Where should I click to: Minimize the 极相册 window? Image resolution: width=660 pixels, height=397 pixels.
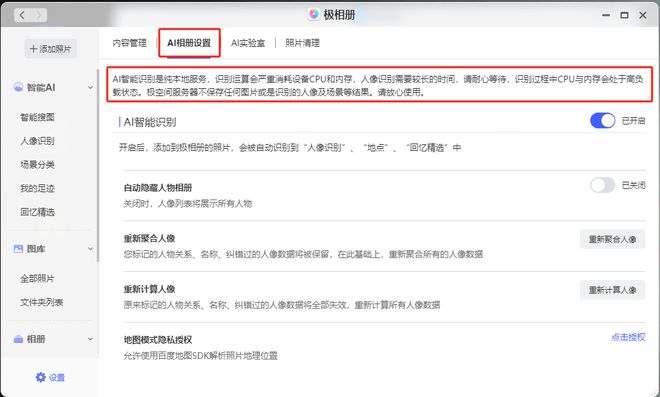click(606, 15)
